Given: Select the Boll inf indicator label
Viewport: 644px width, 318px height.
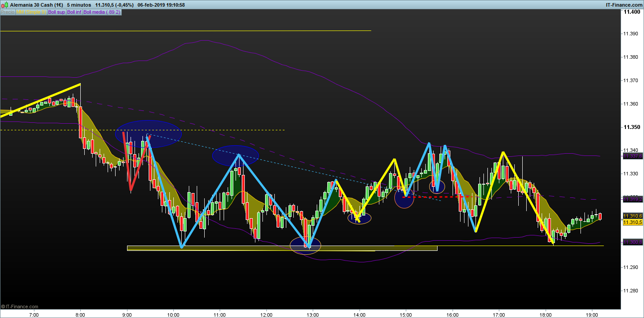Looking at the screenshot, I should click(74, 12).
